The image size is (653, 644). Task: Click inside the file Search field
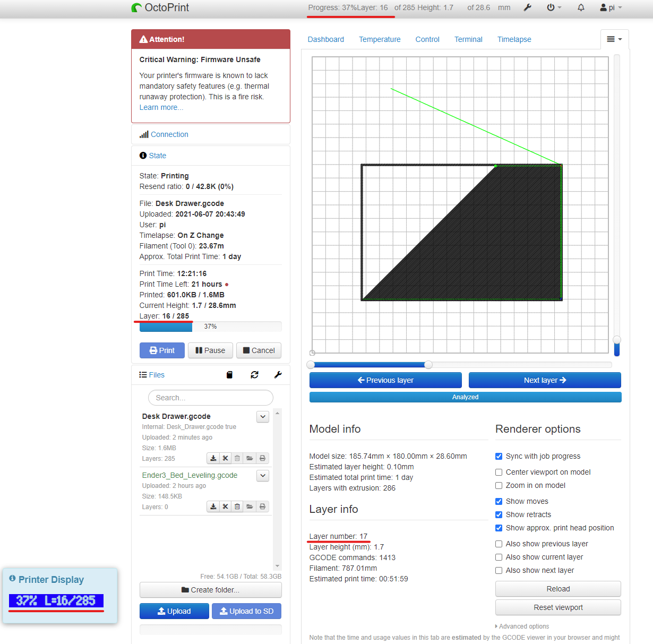(x=210, y=398)
